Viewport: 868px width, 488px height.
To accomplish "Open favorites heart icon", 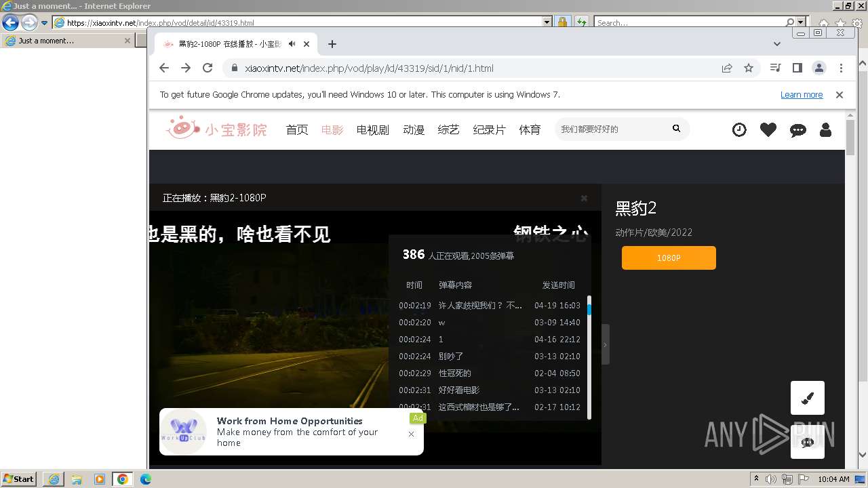I will click(768, 129).
